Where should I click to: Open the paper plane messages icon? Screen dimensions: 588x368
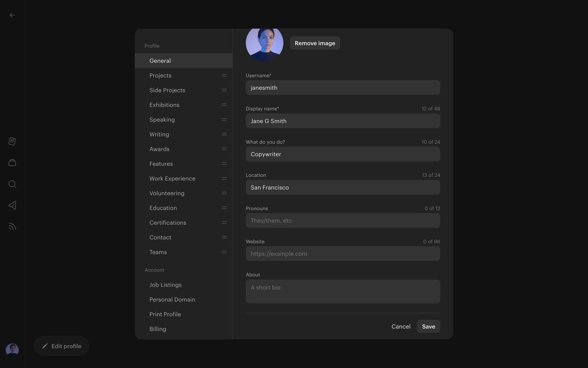12,205
